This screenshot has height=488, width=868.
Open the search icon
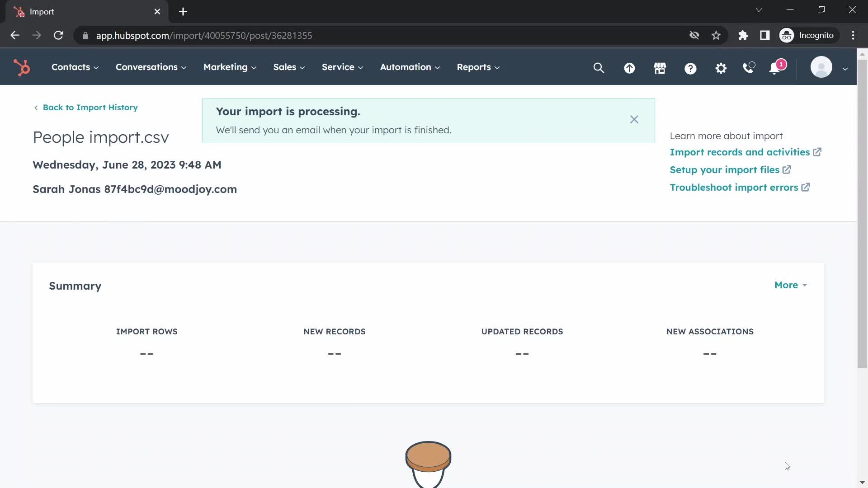pos(599,67)
